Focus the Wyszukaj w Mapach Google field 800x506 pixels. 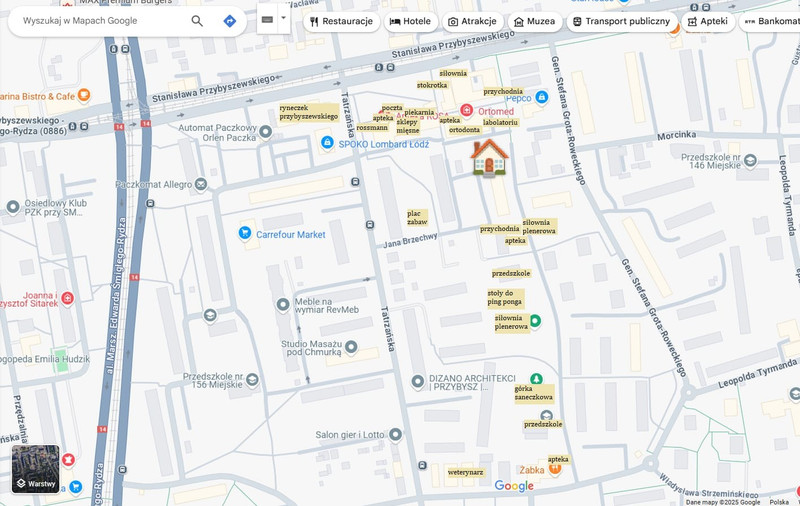[x=100, y=21]
